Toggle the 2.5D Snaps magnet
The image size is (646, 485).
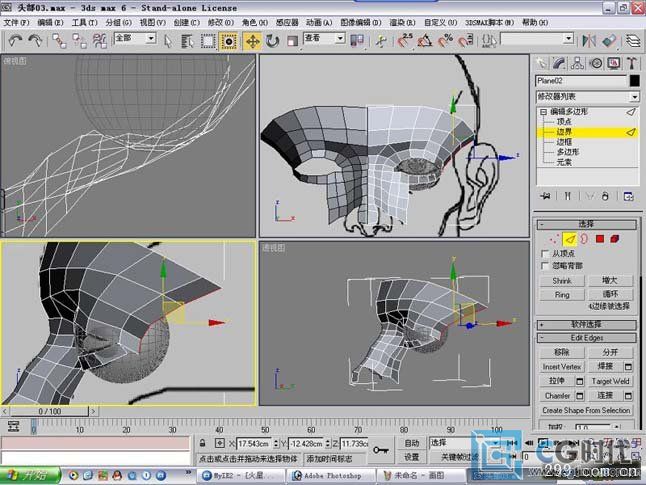pyautogui.click(x=405, y=41)
